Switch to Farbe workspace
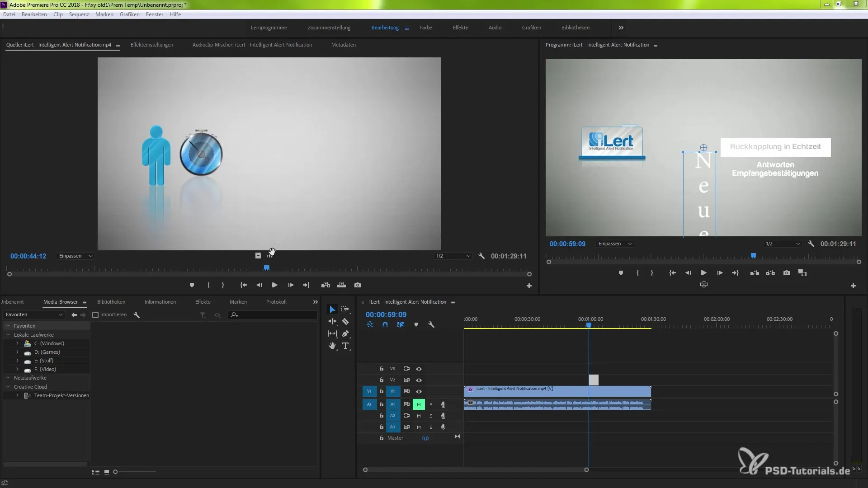868x488 pixels. (425, 28)
